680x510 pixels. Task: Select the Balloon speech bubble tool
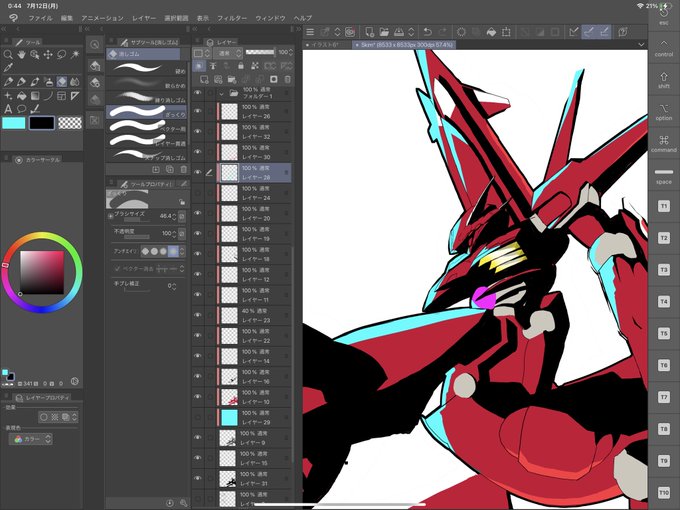tap(21, 109)
